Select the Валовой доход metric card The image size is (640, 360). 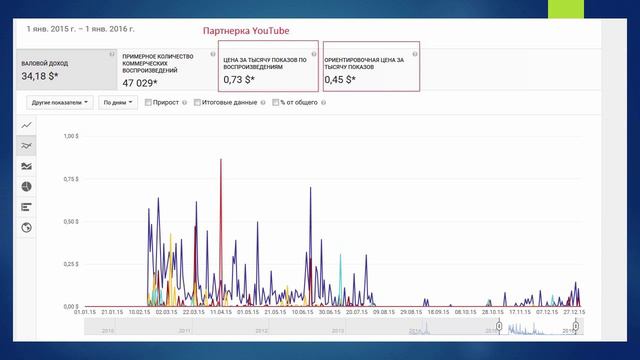click(x=67, y=70)
